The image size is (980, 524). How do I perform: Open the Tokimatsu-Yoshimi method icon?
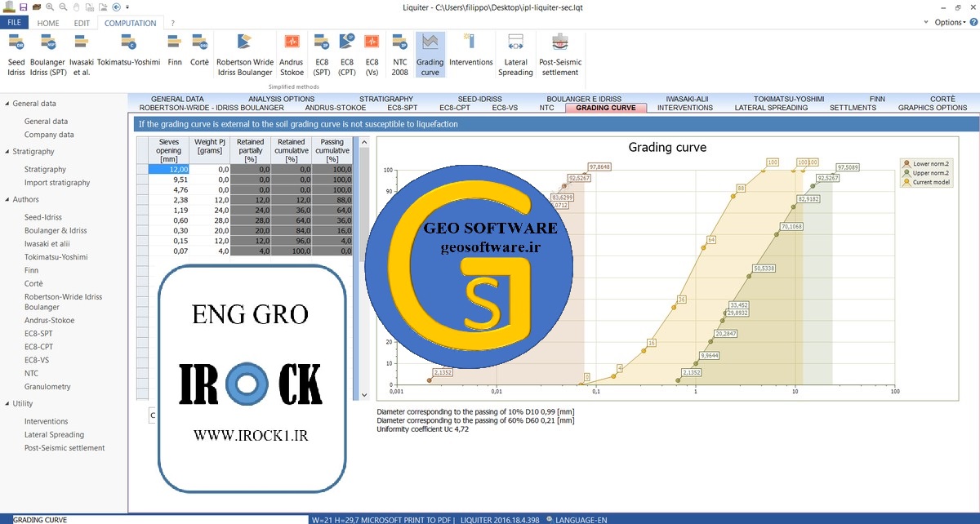[x=128, y=42]
